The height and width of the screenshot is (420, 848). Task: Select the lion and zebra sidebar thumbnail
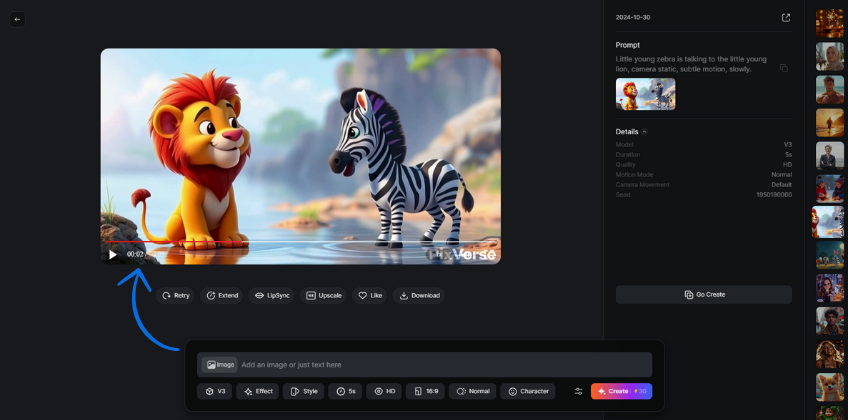828,222
